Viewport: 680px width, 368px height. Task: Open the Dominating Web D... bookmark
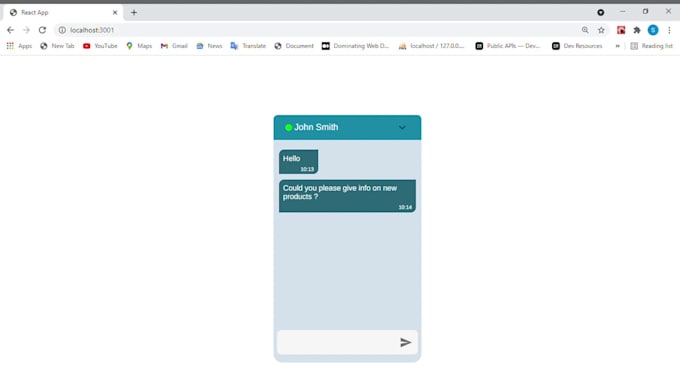[355, 46]
